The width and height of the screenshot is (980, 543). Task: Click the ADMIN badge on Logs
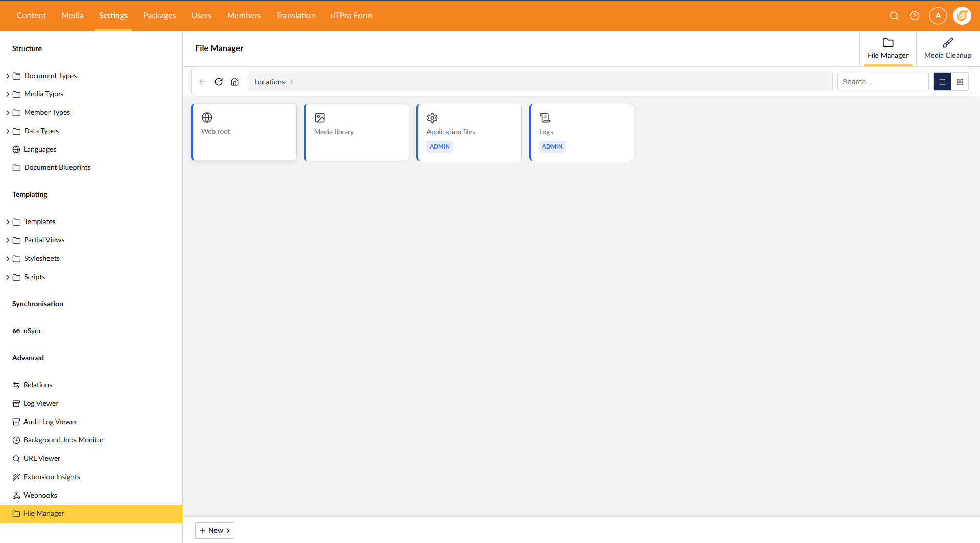553,146
